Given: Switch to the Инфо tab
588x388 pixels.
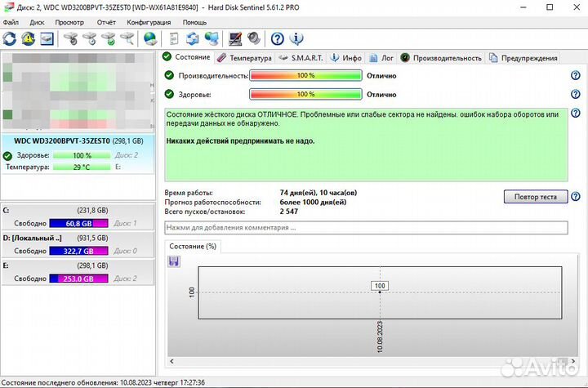Looking at the screenshot, I should pos(346,58).
